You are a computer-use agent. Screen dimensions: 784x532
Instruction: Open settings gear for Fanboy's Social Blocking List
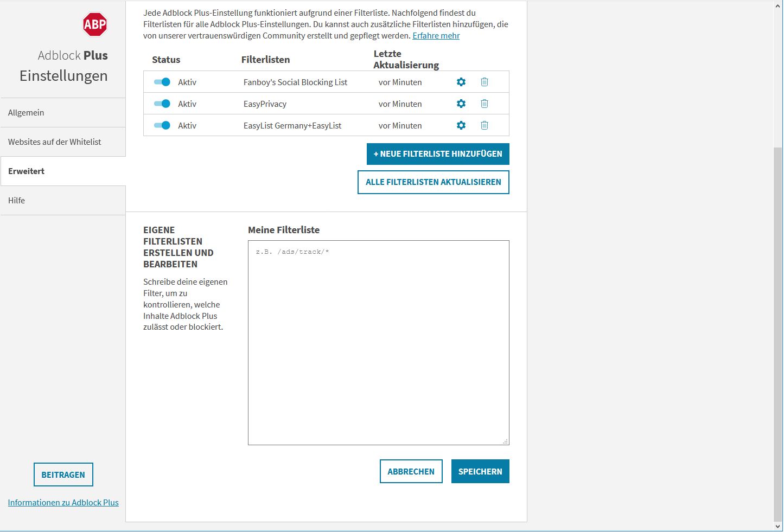461,82
